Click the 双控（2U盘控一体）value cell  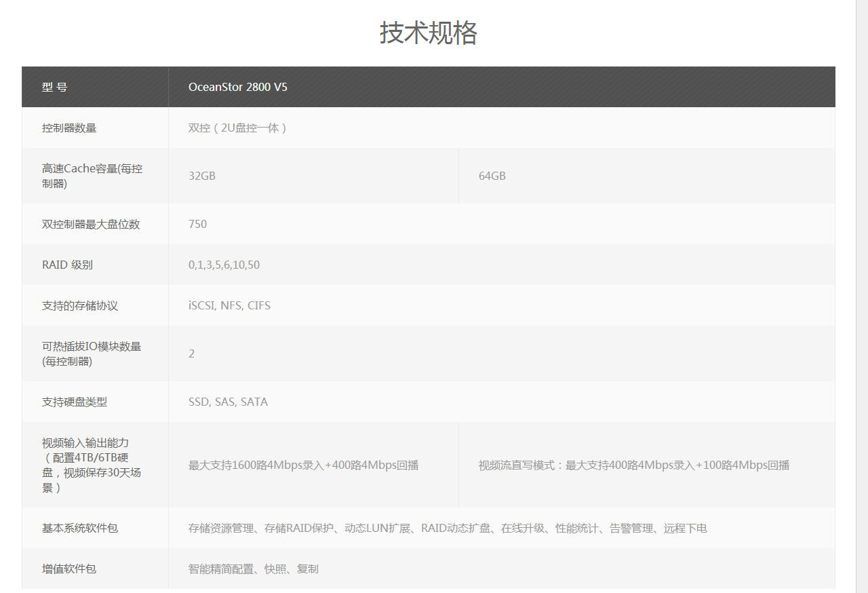click(238, 128)
